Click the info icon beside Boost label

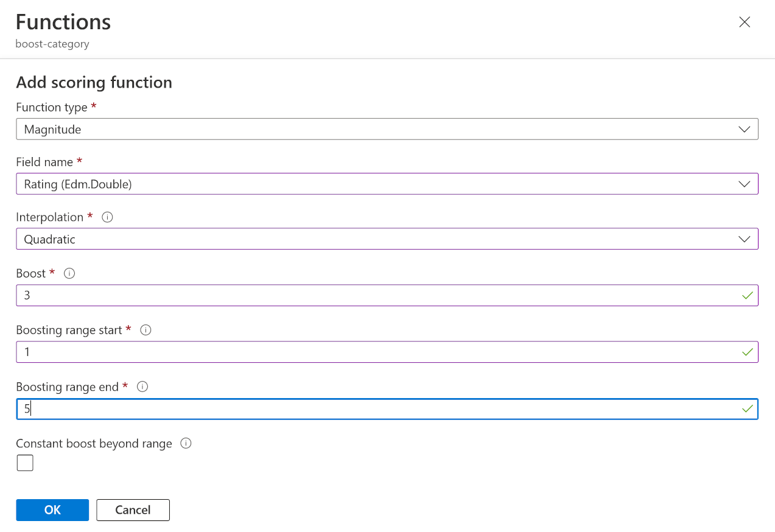[x=69, y=274]
